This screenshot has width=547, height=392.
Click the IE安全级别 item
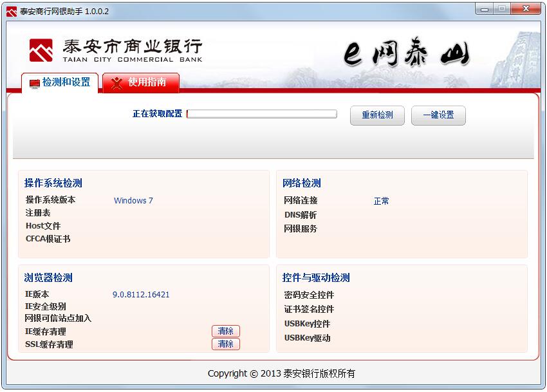coord(45,306)
